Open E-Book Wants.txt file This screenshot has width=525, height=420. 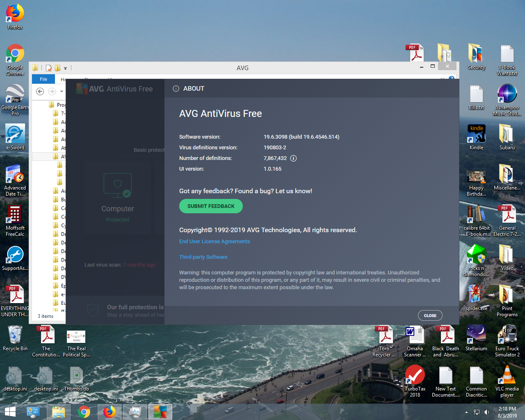pyautogui.click(x=507, y=60)
